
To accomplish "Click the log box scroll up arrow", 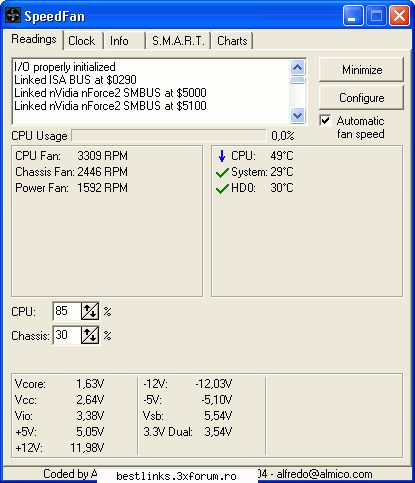I will pyautogui.click(x=297, y=68).
